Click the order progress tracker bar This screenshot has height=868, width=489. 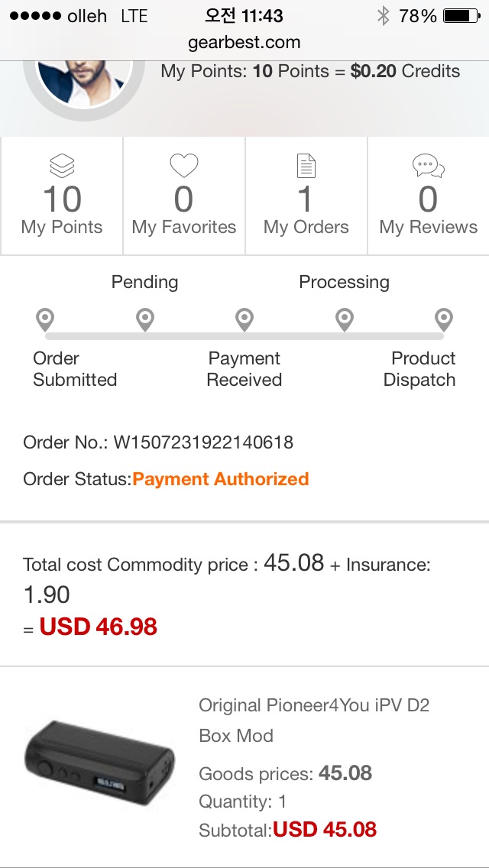(244, 335)
